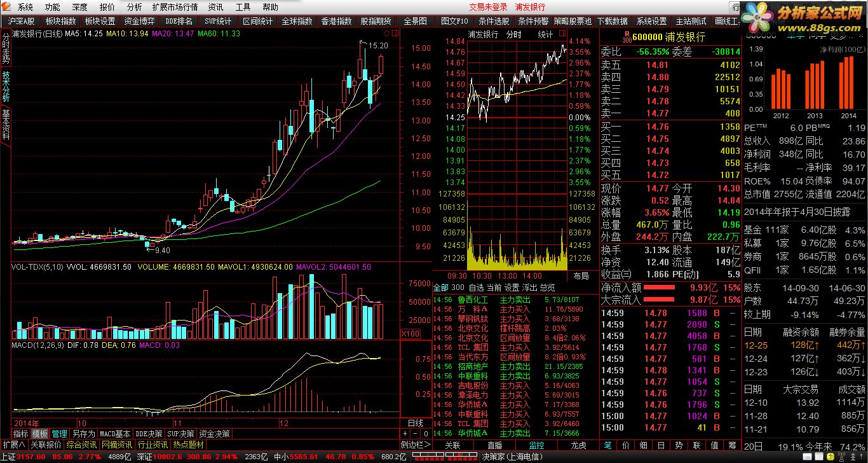This screenshot has height=463, width=868.
Task: Click the 策略股票池 toolbar button
Action: pyautogui.click(x=573, y=21)
